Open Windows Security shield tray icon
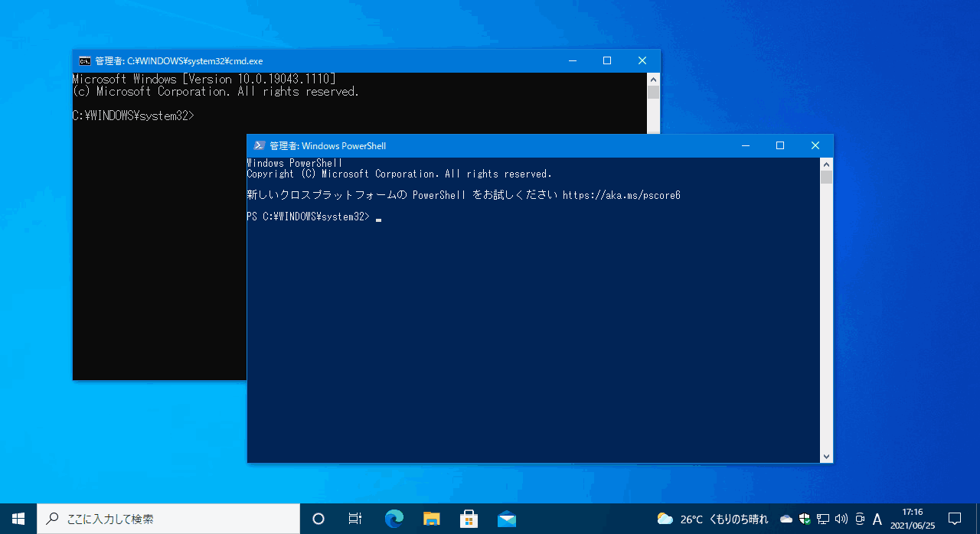 805,519
